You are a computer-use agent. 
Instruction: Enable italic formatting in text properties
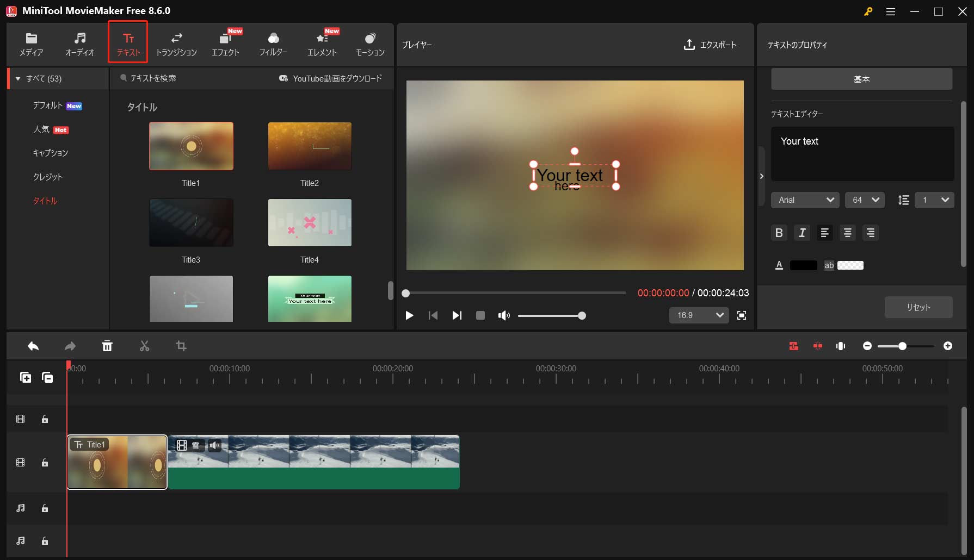click(x=802, y=233)
